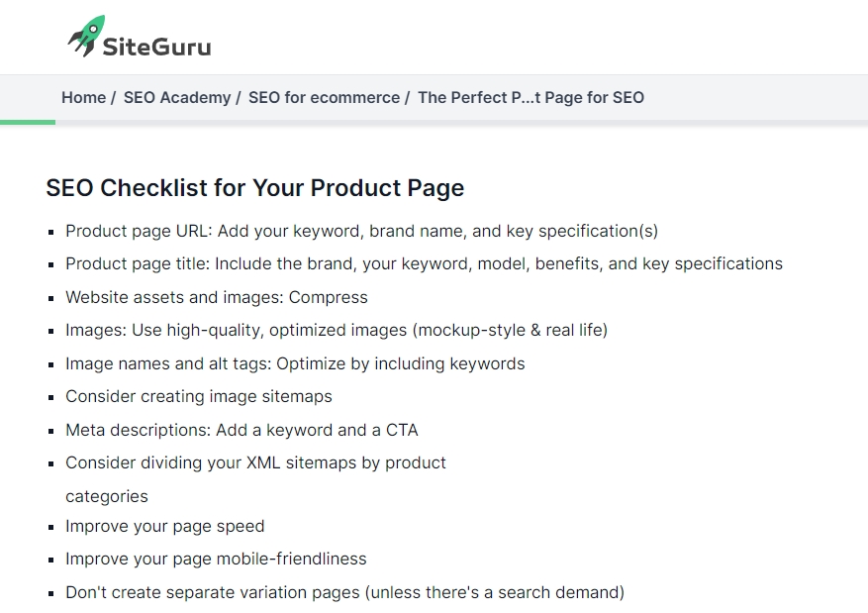The image size is (868, 613).
Task: Click the high-quality optimized images bullet
Action: coord(337,330)
